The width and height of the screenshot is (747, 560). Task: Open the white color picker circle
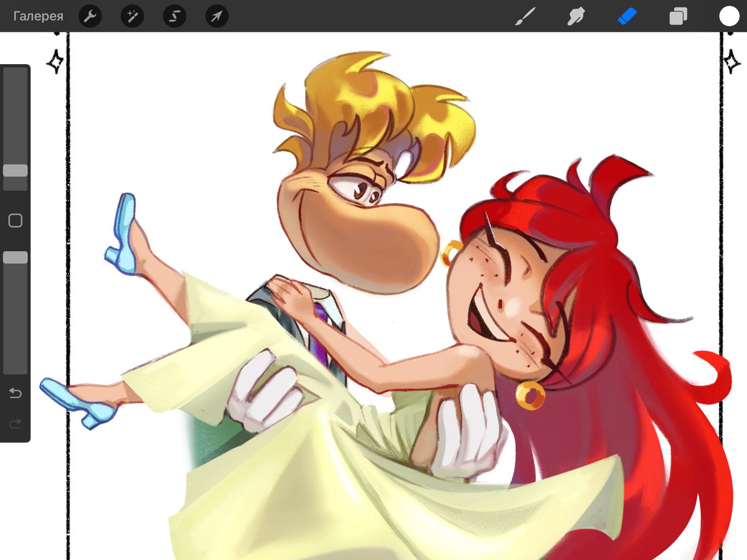point(729,17)
